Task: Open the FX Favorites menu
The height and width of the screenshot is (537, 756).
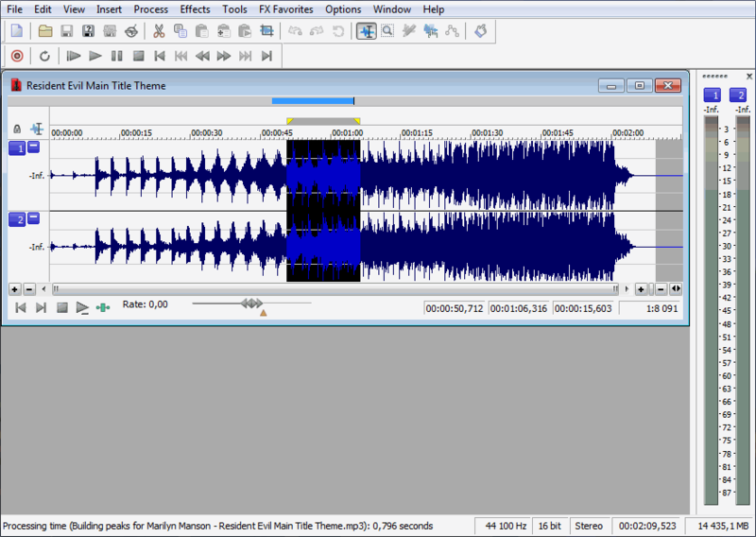Action: click(285, 9)
